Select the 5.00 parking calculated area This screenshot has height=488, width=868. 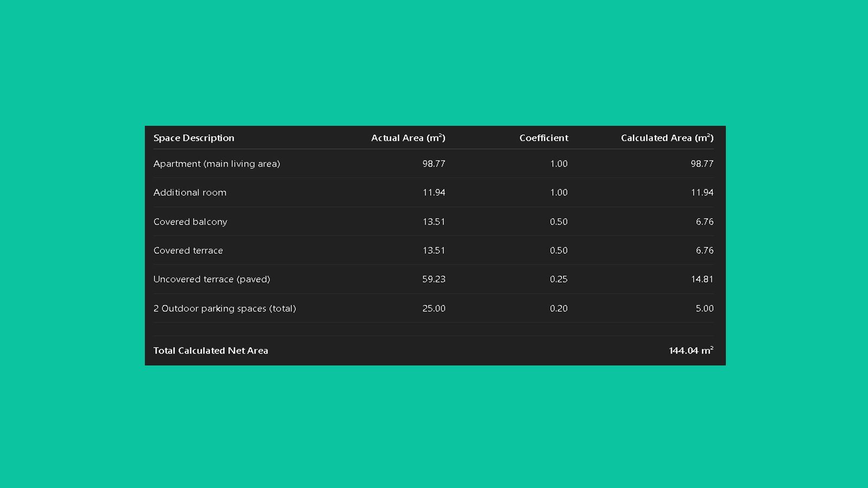[x=704, y=309]
